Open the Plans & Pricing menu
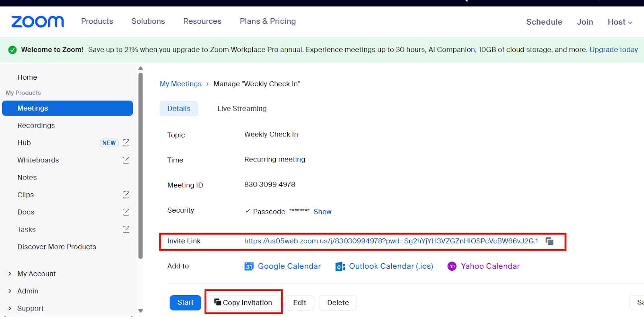The image size is (644, 317). point(268,21)
